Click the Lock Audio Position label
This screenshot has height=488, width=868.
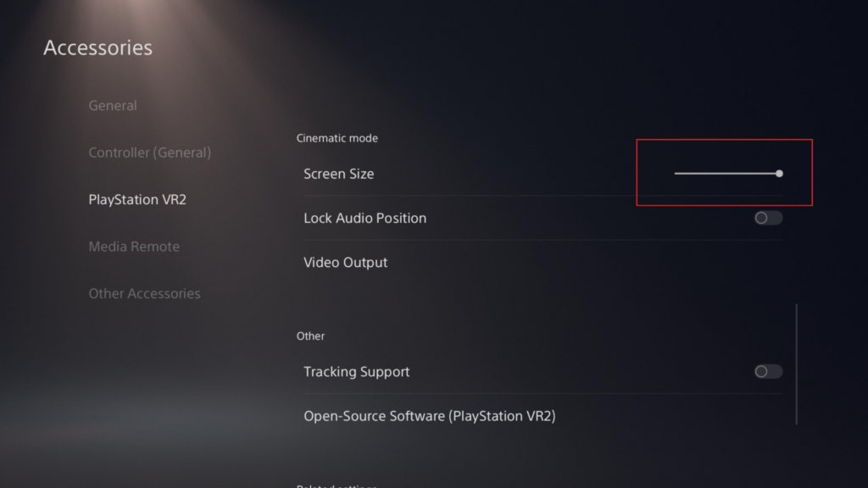tap(364, 218)
